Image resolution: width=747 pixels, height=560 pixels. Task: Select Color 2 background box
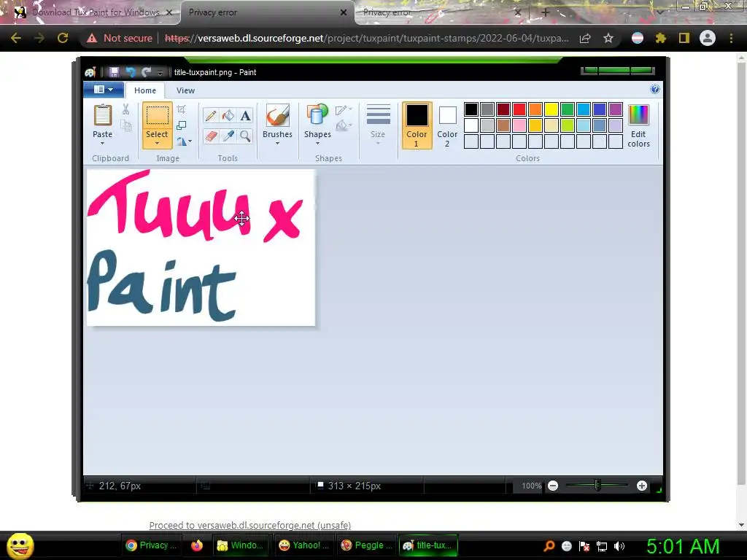(x=447, y=125)
